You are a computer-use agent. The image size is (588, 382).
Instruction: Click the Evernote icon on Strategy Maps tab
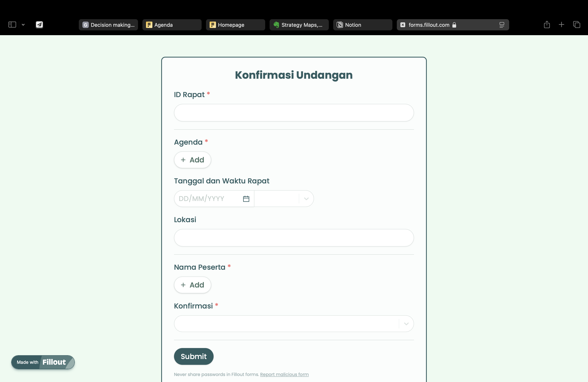(x=276, y=25)
